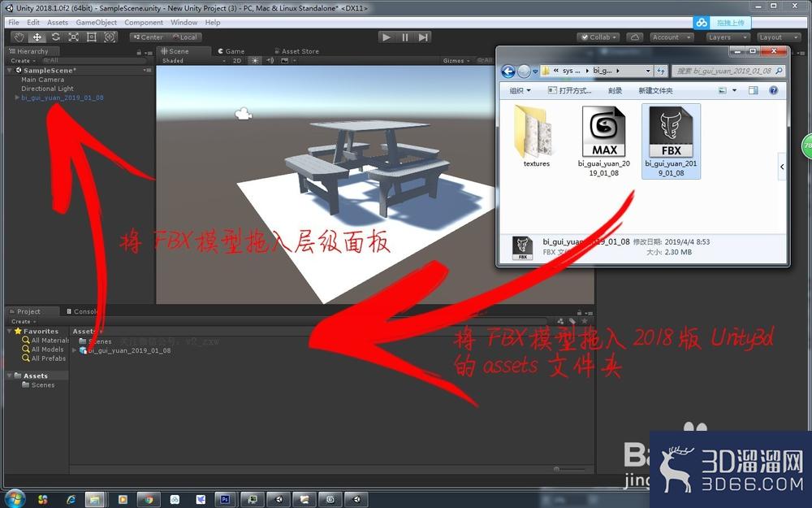Image resolution: width=812 pixels, height=508 pixels.
Task: Select the Scale tool
Action: (x=74, y=37)
